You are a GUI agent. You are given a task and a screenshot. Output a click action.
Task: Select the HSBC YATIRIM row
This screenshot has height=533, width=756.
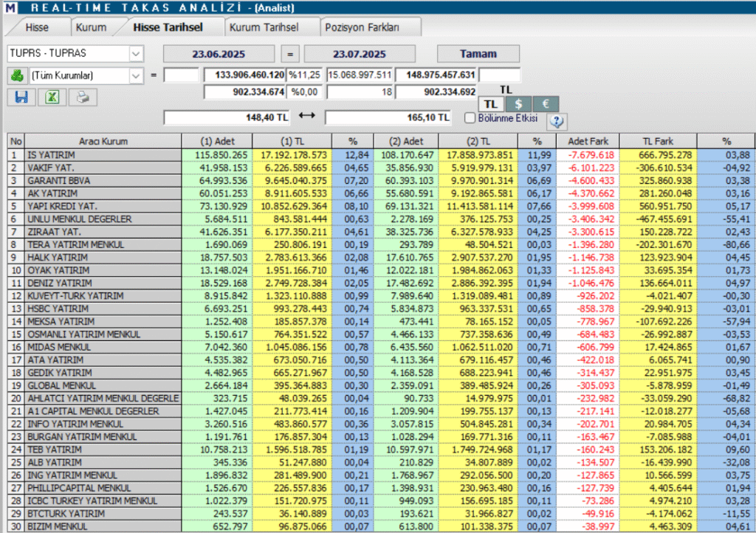pos(381,309)
